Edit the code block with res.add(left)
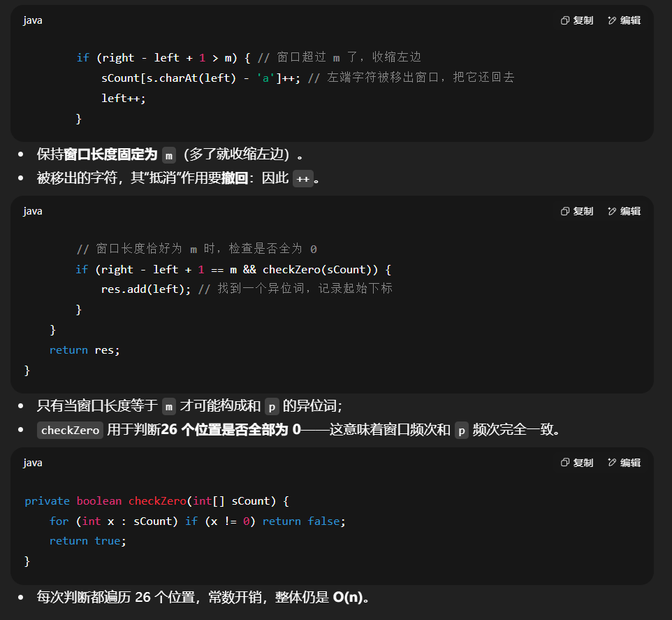 click(624, 210)
